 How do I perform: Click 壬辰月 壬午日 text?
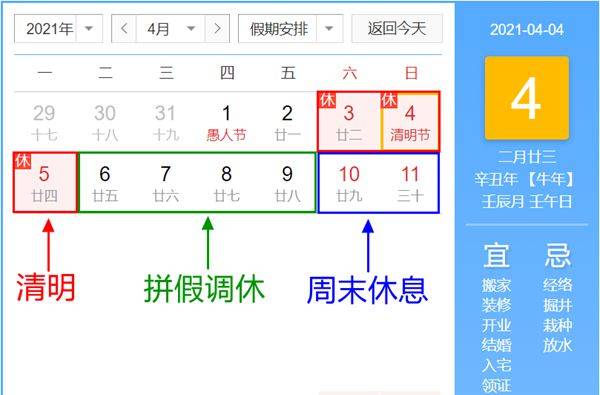[527, 201]
